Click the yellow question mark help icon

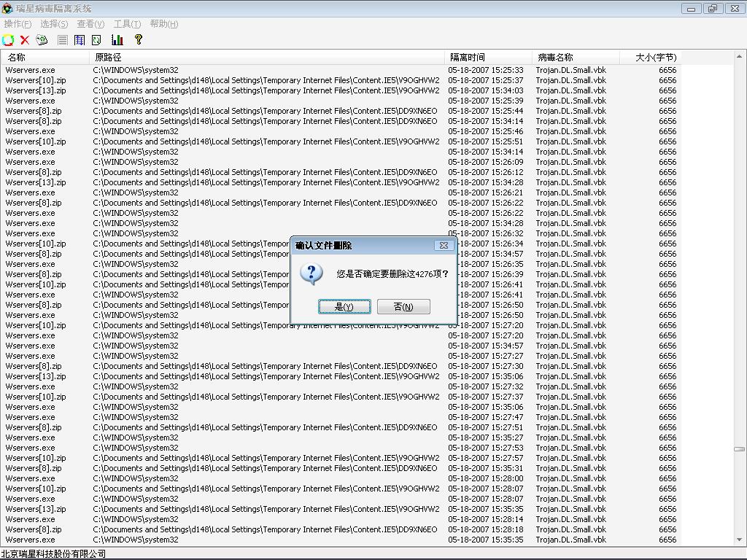(x=138, y=39)
